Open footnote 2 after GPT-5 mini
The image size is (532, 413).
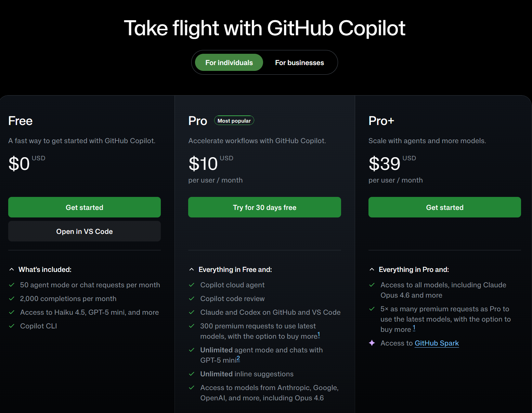tap(238, 359)
